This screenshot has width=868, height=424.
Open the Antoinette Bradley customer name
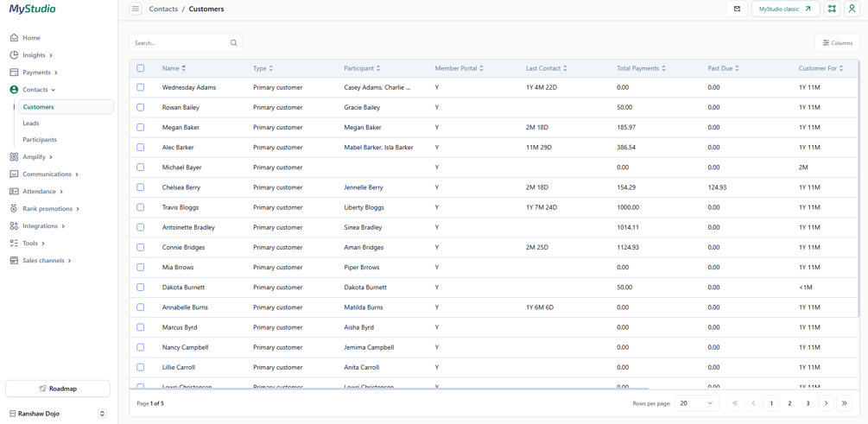[x=188, y=227]
